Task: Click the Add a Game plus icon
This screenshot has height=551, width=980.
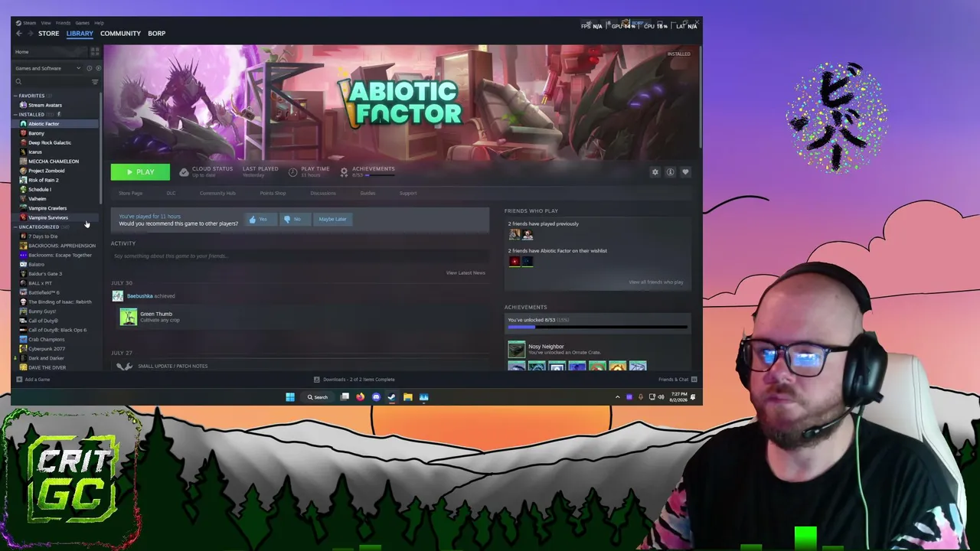Action: pos(19,380)
